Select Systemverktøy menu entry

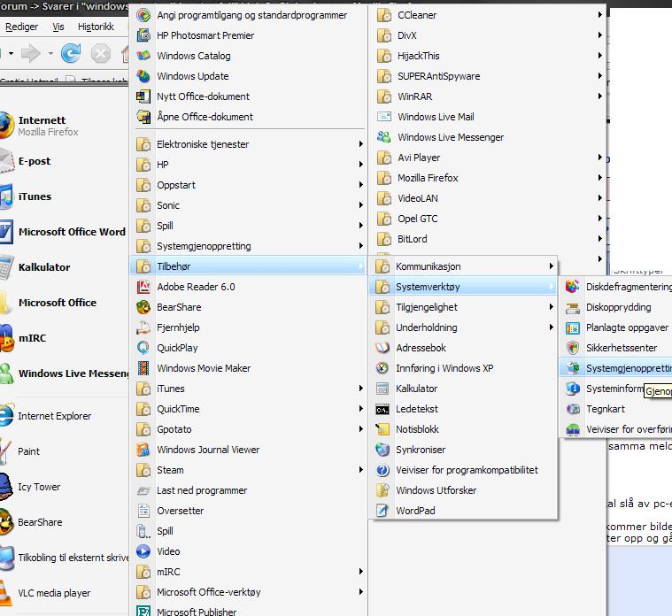[465, 287]
